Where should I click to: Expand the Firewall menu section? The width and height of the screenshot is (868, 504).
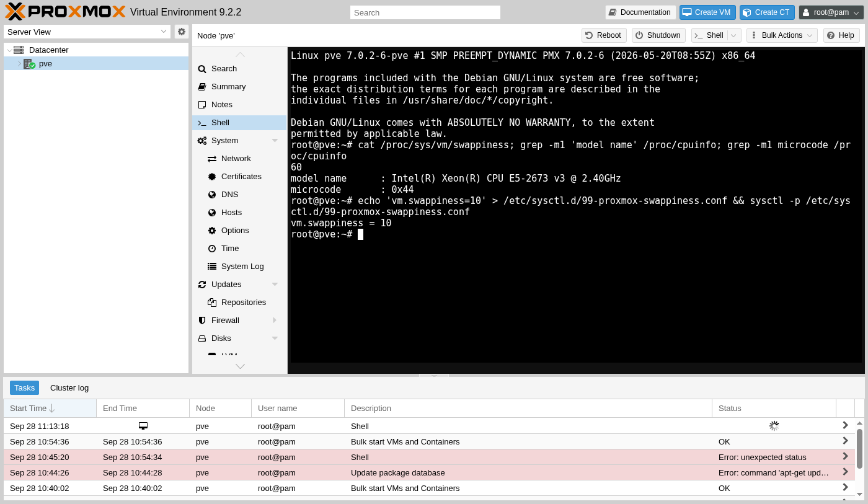[x=275, y=321]
